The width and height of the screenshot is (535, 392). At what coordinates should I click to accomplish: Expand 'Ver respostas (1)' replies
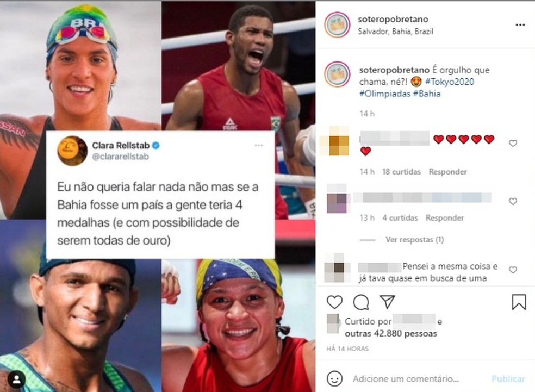414,240
